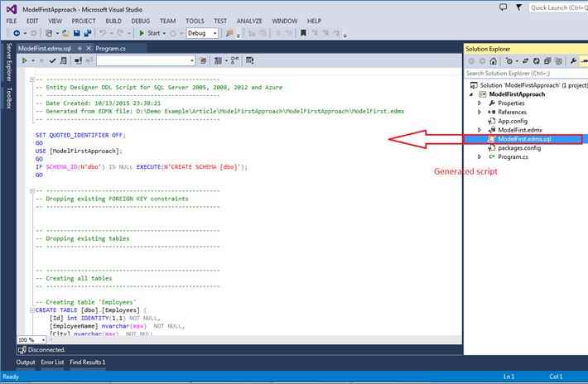Click the Parse checkmark icon
The width and height of the screenshot is (588, 384).
pyautogui.click(x=52, y=60)
